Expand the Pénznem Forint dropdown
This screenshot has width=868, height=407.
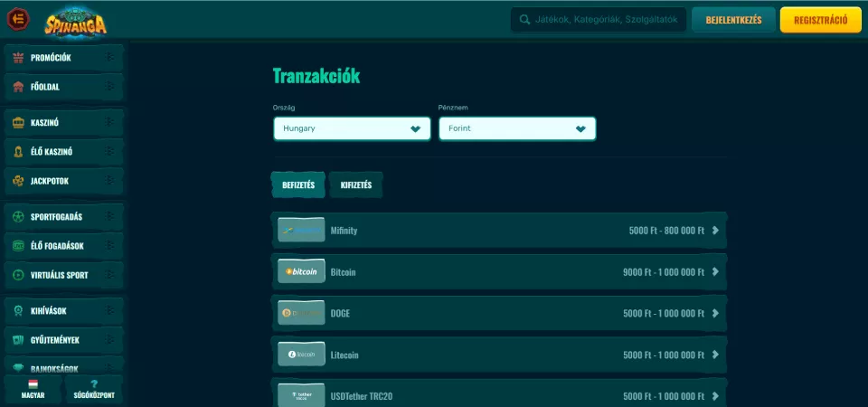pyautogui.click(x=517, y=128)
